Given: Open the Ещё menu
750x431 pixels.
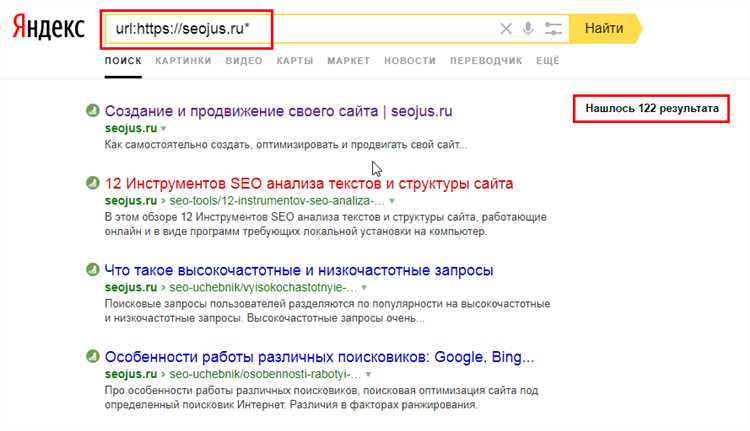Looking at the screenshot, I should pyautogui.click(x=548, y=61).
